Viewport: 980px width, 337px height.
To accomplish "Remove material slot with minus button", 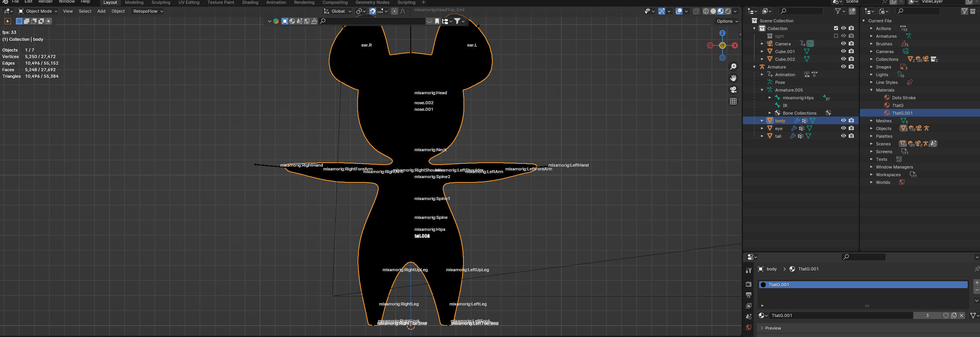I will coord(977,290).
